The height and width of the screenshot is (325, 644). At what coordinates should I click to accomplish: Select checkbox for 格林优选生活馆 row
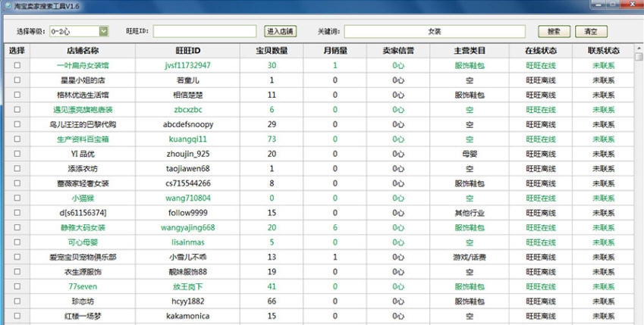(x=17, y=95)
